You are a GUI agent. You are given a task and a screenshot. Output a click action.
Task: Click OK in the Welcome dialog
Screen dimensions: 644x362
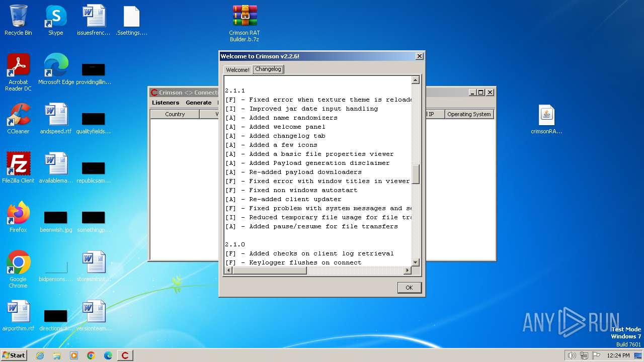coord(409,288)
